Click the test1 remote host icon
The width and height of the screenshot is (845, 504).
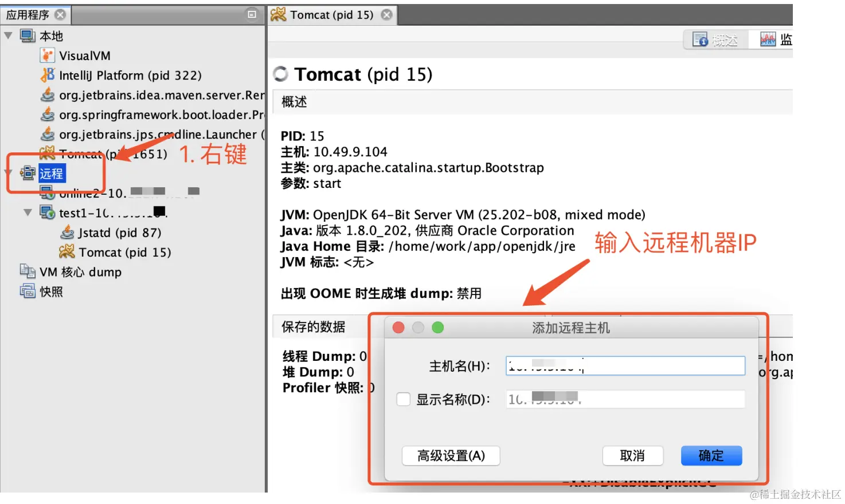coord(47,212)
